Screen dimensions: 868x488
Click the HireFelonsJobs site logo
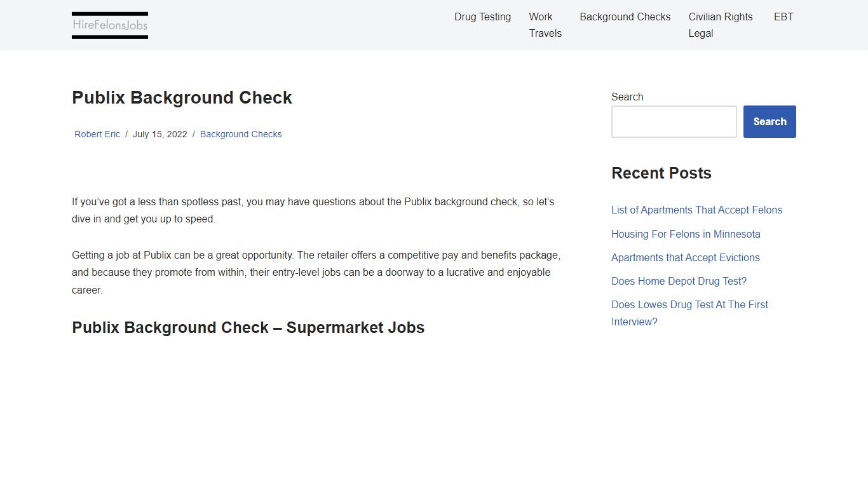(x=110, y=25)
